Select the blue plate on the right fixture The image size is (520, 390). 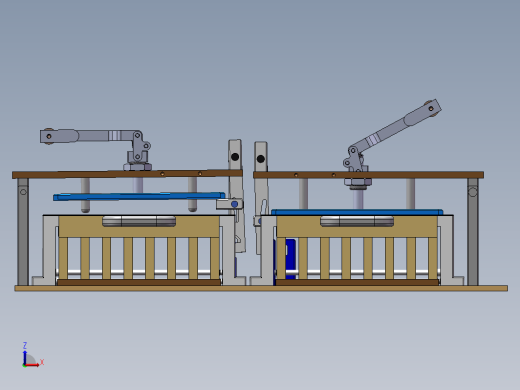357,212
